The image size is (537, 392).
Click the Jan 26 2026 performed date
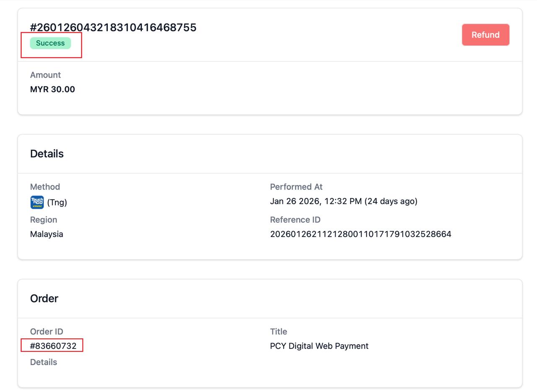pyautogui.click(x=344, y=201)
